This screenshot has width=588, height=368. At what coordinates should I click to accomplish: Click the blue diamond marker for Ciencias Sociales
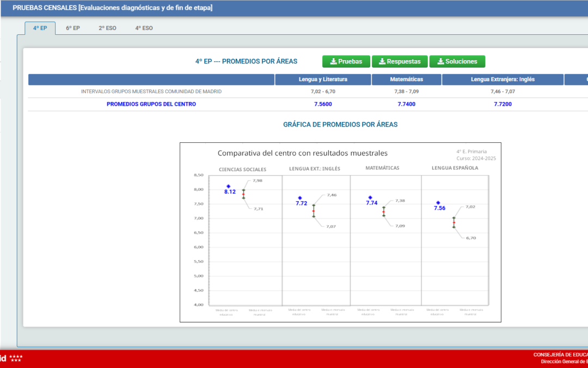tap(229, 186)
